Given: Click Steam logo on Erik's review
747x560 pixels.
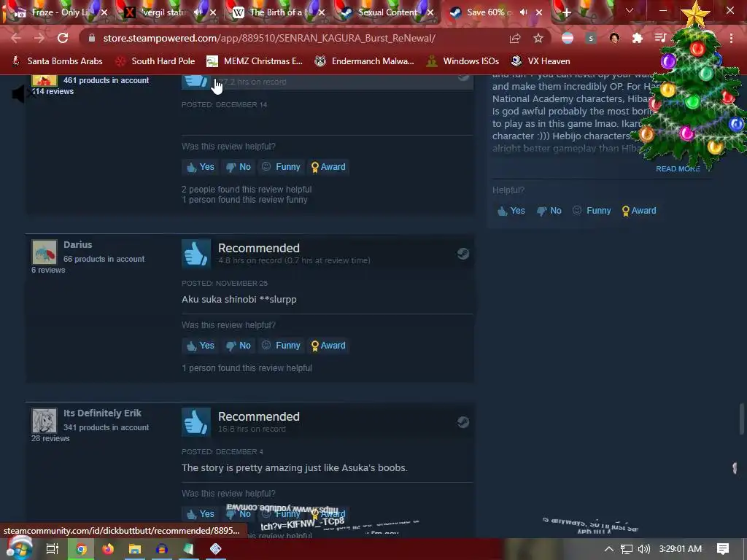Looking at the screenshot, I should (x=463, y=422).
